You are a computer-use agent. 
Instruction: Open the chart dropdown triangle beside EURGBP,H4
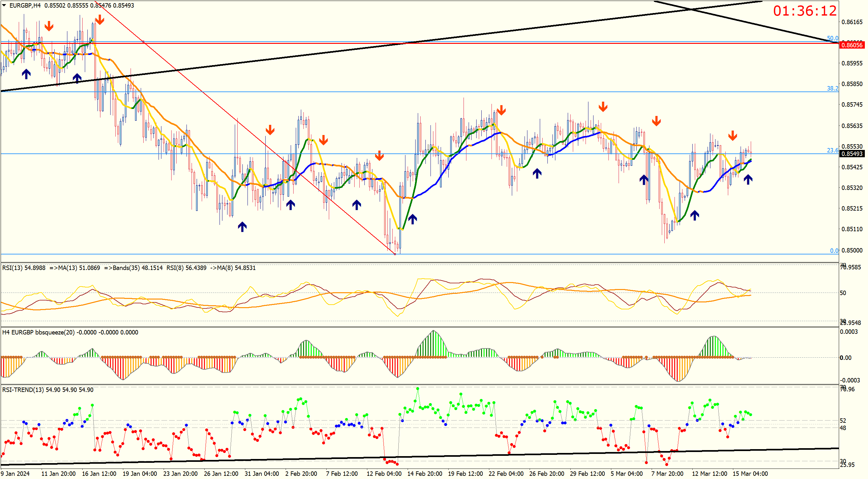tap(4, 5)
